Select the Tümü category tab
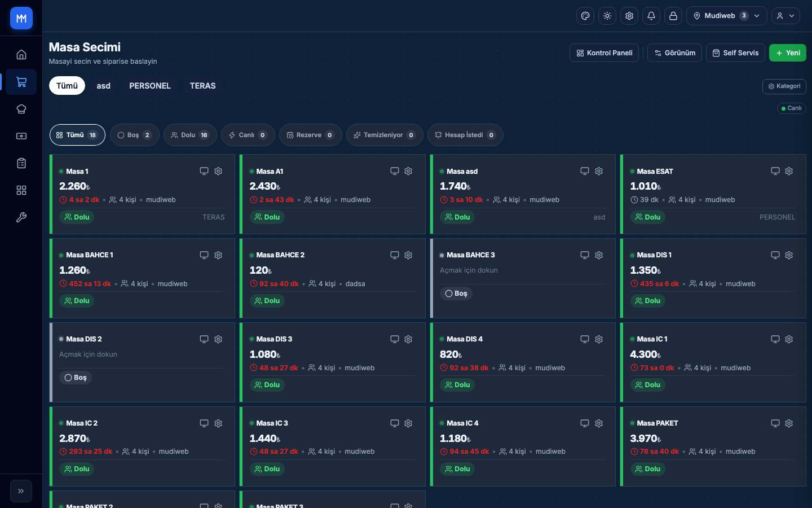The image size is (812, 508). click(x=67, y=86)
